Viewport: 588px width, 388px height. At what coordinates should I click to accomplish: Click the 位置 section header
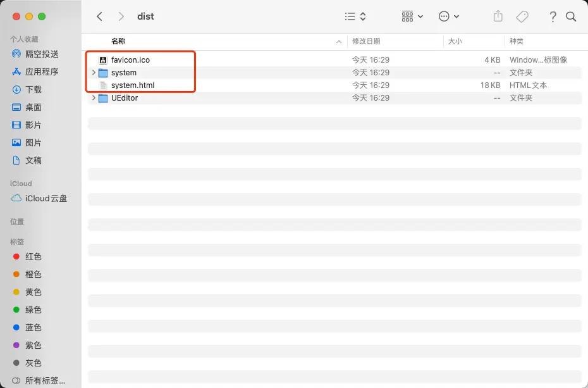[x=17, y=222]
